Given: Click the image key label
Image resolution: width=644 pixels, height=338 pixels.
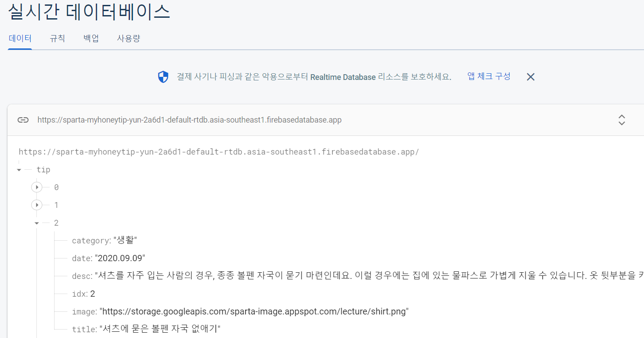Looking at the screenshot, I should point(83,312).
